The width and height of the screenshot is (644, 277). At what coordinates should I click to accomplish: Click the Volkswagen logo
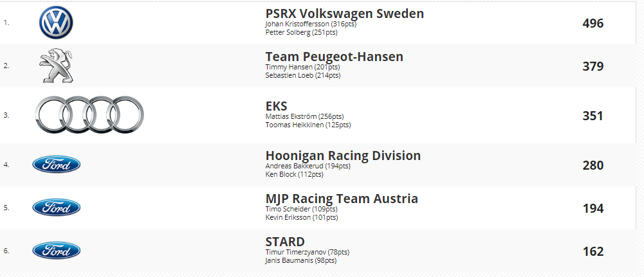coord(56,23)
